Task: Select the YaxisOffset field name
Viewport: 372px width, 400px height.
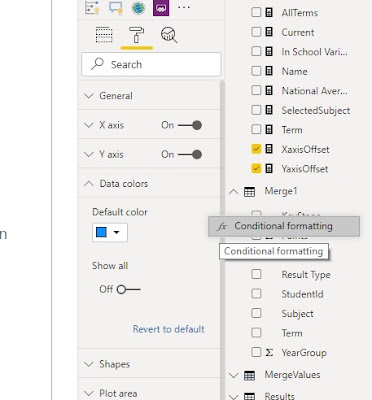Action: click(305, 169)
